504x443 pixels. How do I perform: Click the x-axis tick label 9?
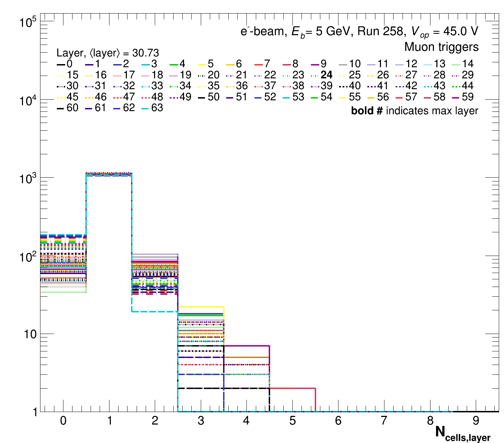pos(476,421)
